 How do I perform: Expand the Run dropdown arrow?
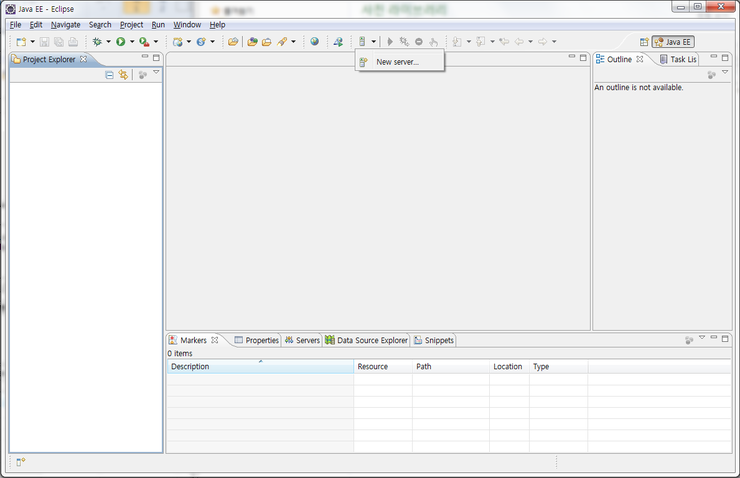(132, 42)
